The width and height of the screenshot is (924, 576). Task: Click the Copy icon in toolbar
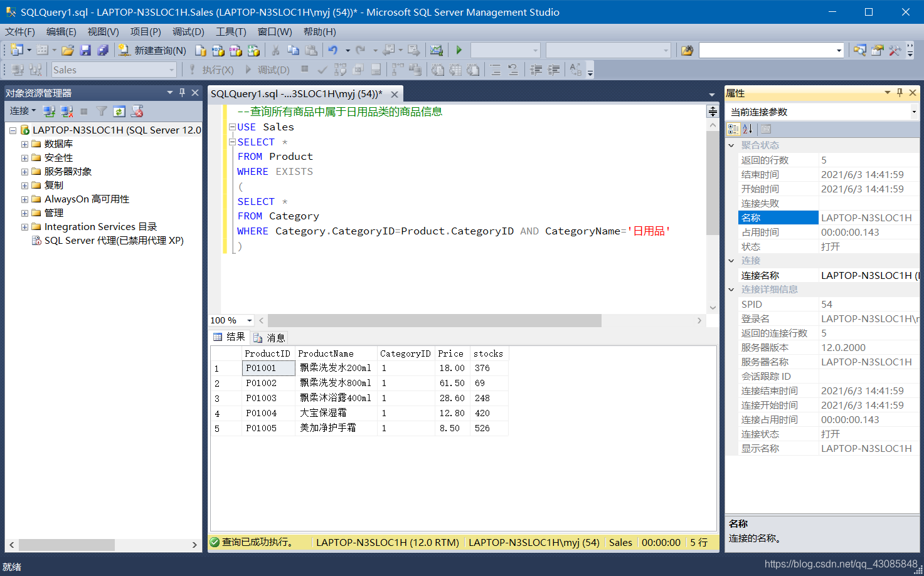click(293, 50)
